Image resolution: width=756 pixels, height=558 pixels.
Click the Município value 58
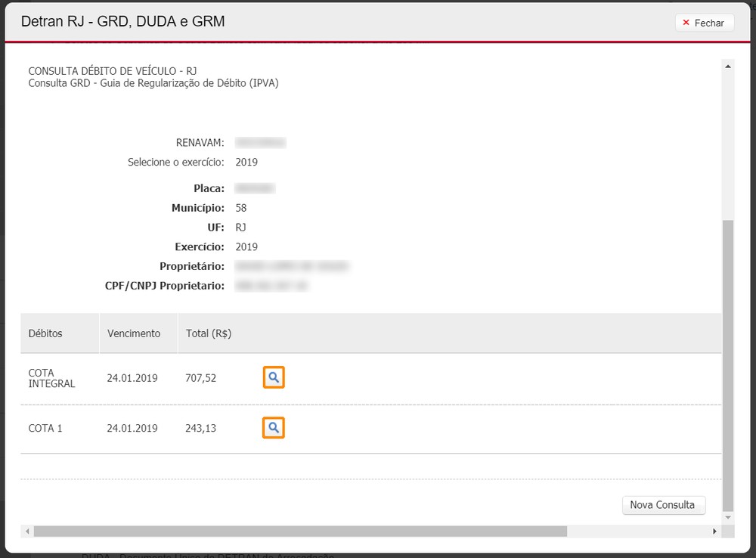tap(241, 208)
